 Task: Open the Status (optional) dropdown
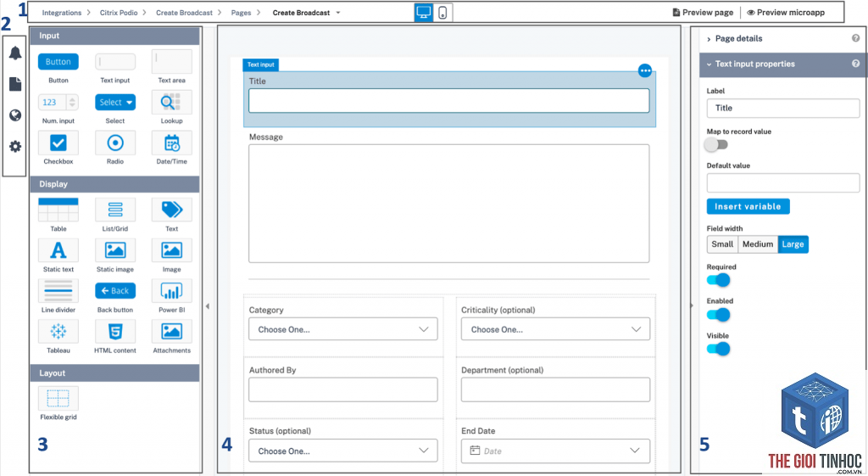(343, 451)
